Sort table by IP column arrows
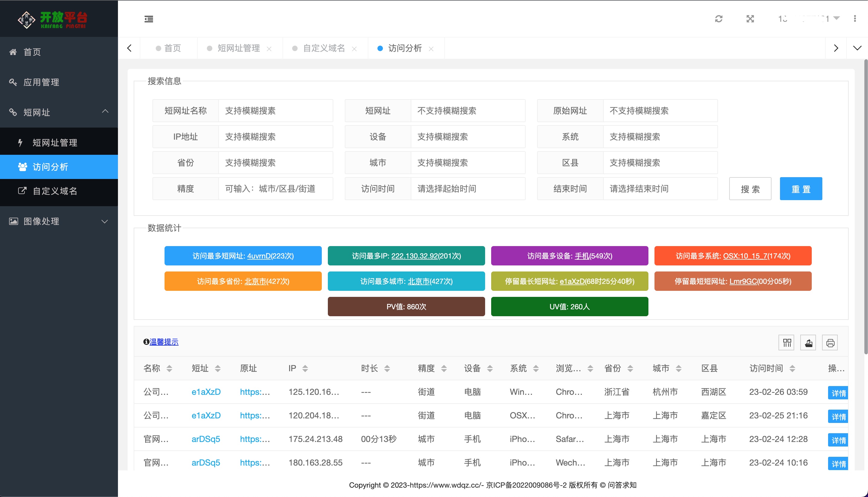This screenshot has height=497, width=868. pos(305,368)
